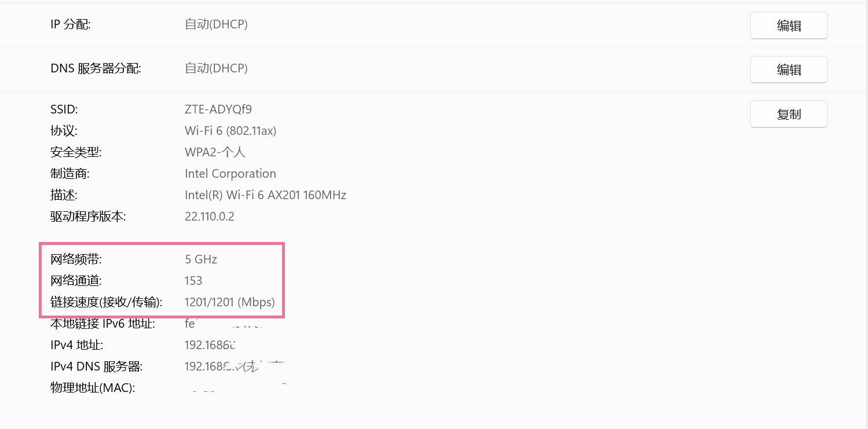868x429 pixels.
Task: Click the 物理地址(MAC) label
Action: click(93, 388)
